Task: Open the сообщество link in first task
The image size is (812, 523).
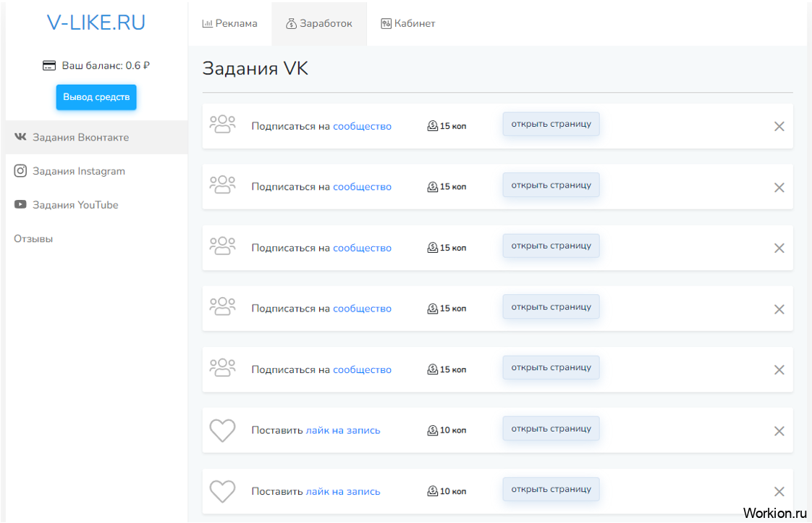Action: click(362, 127)
